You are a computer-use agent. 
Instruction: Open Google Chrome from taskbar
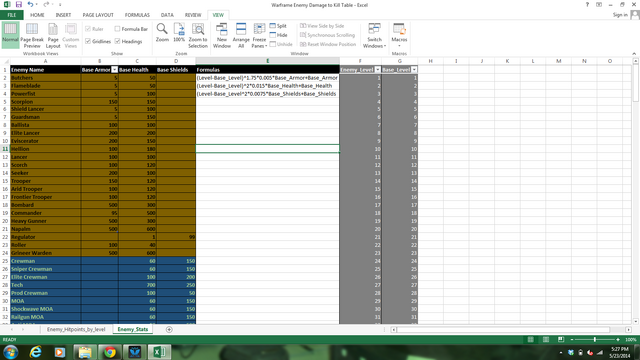pos(109,352)
